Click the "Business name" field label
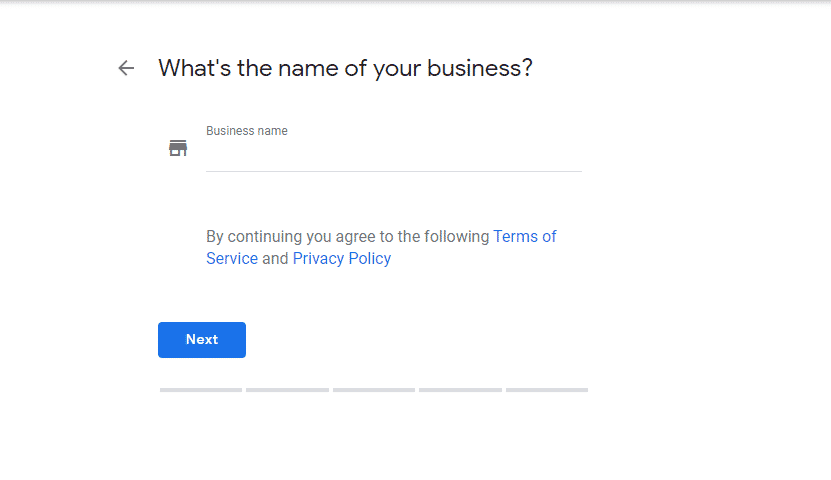Viewport: 831px width, 480px height. (x=247, y=131)
